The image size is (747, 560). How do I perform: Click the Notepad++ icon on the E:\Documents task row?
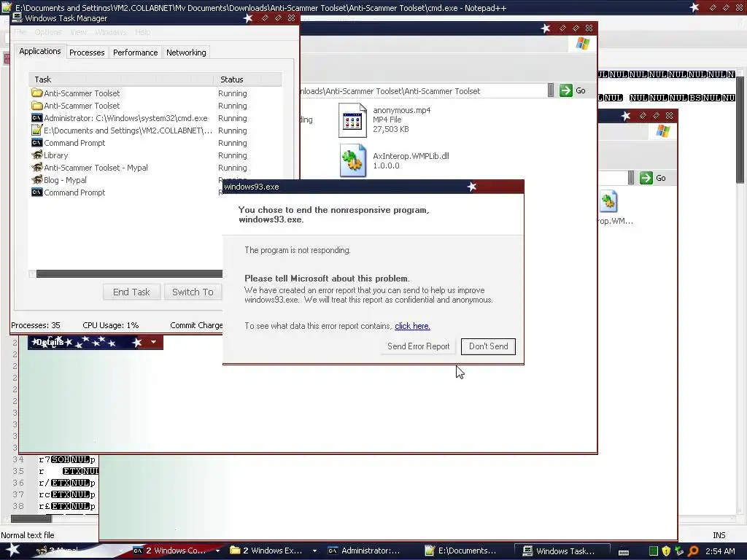click(x=36, y=130)
